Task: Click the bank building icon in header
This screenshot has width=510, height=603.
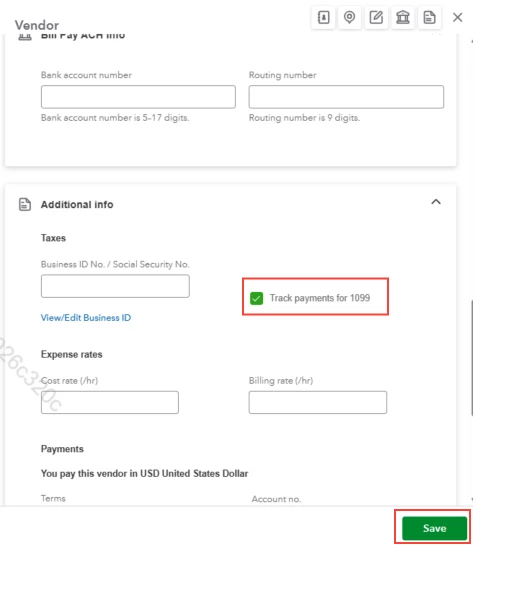Action: [403, 17]
